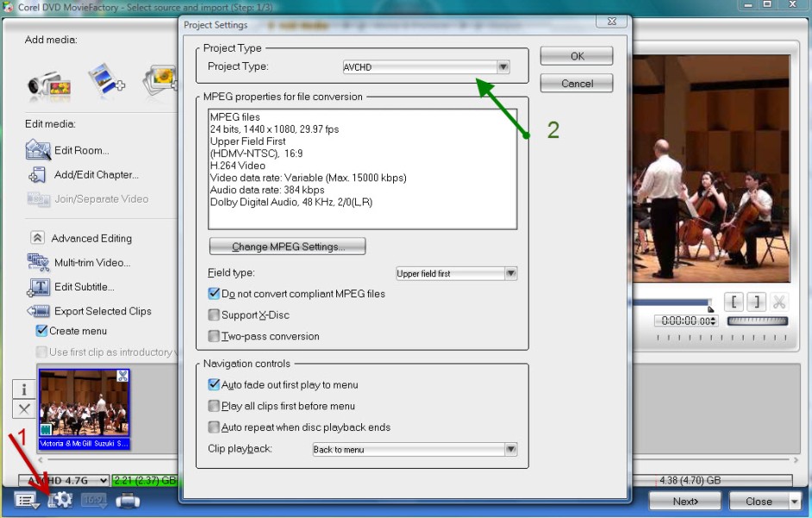Open the printer icon in the bottom toolbar
812x518 pixels.
[x=128, y=501]
